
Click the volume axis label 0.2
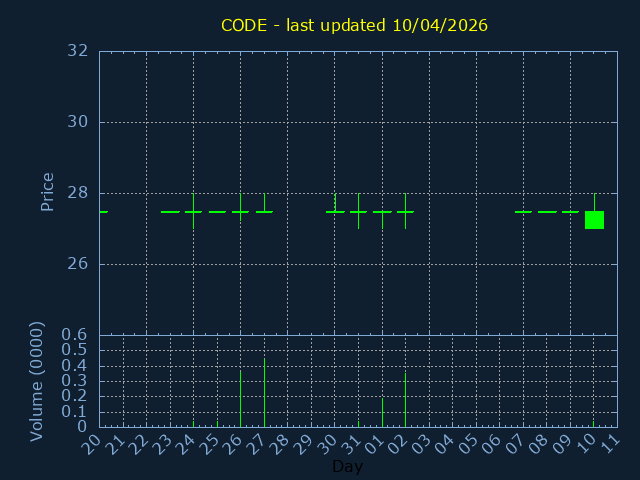coord(74,396)
